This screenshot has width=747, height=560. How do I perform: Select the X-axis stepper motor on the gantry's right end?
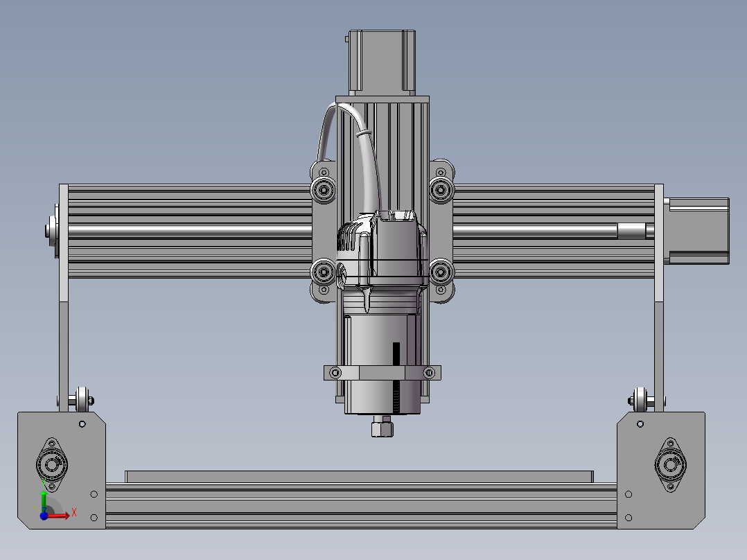coord(696,231)
